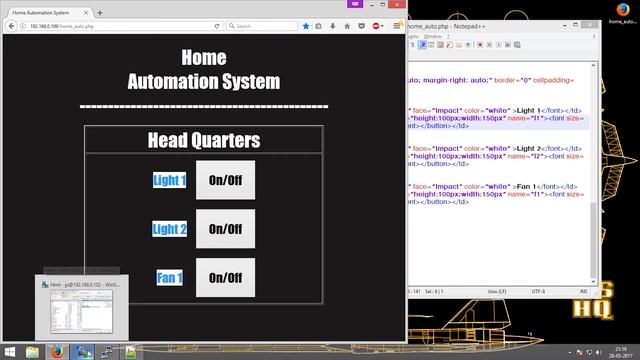
Task: Click the Stop Recording macro icon
Action: 489,45
